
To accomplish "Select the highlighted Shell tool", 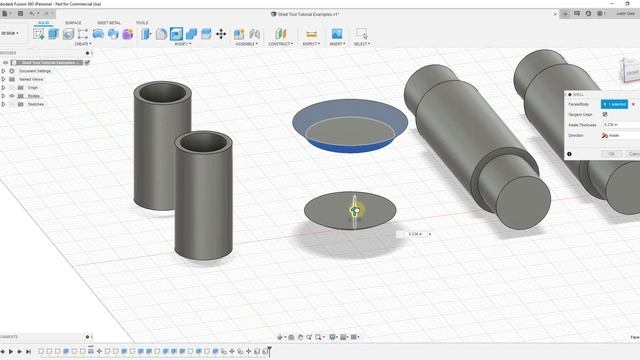I will pos(176,34).
